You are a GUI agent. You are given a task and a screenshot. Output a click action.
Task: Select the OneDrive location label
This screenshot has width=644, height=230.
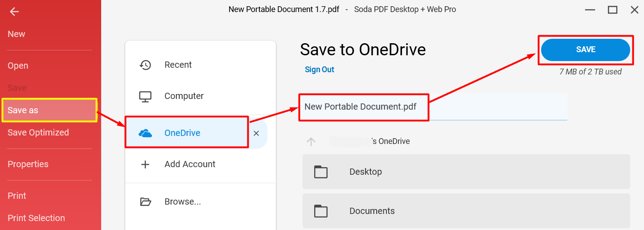[x=182, y=133]
